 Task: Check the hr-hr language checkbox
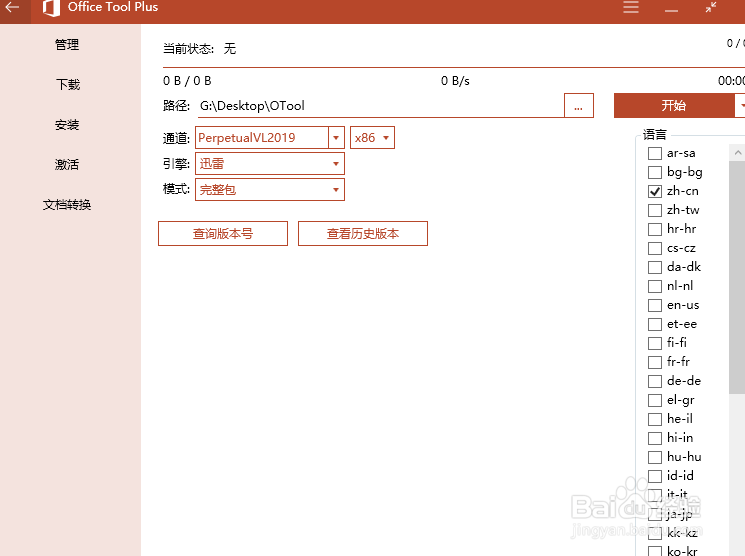655,229
